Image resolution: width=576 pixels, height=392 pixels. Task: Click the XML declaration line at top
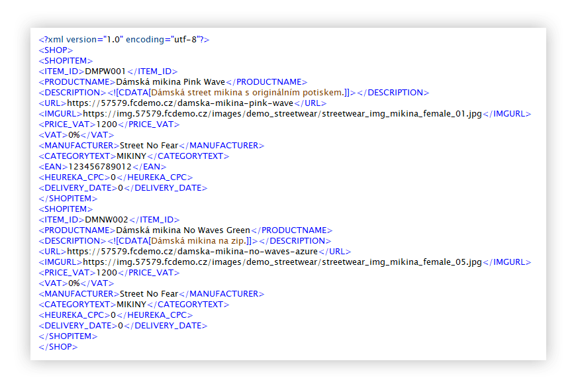(x=124, y=40)
